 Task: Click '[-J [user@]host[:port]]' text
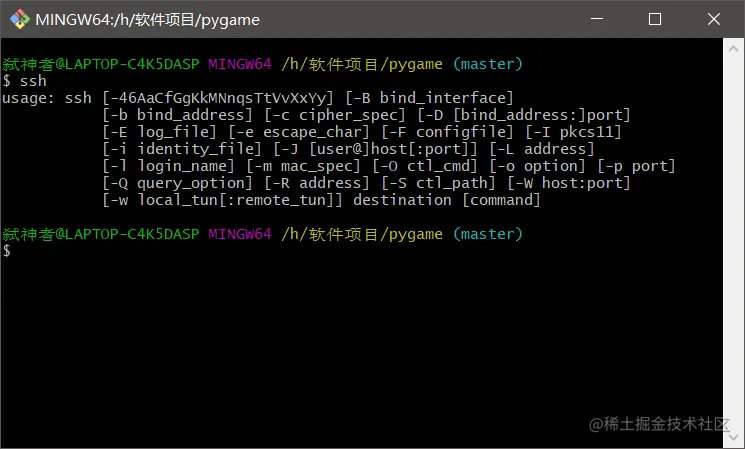(x=375, y=149)
